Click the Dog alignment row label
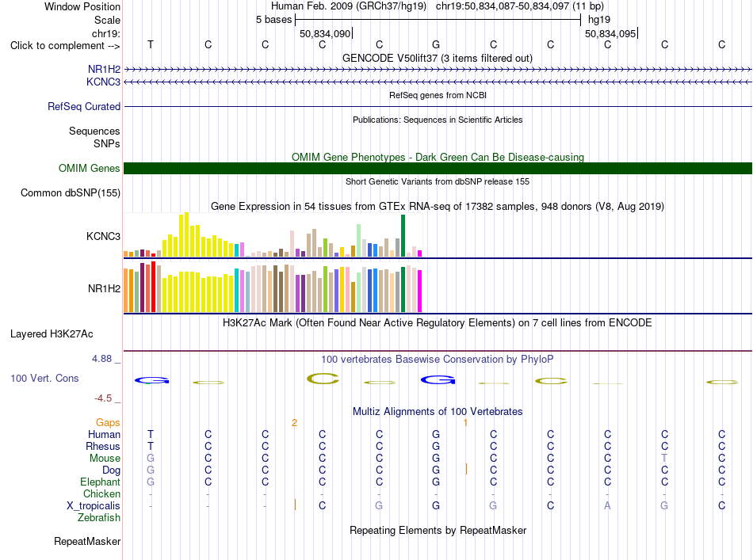The height and width of the screenshot is (560, 753). point(111,470)
